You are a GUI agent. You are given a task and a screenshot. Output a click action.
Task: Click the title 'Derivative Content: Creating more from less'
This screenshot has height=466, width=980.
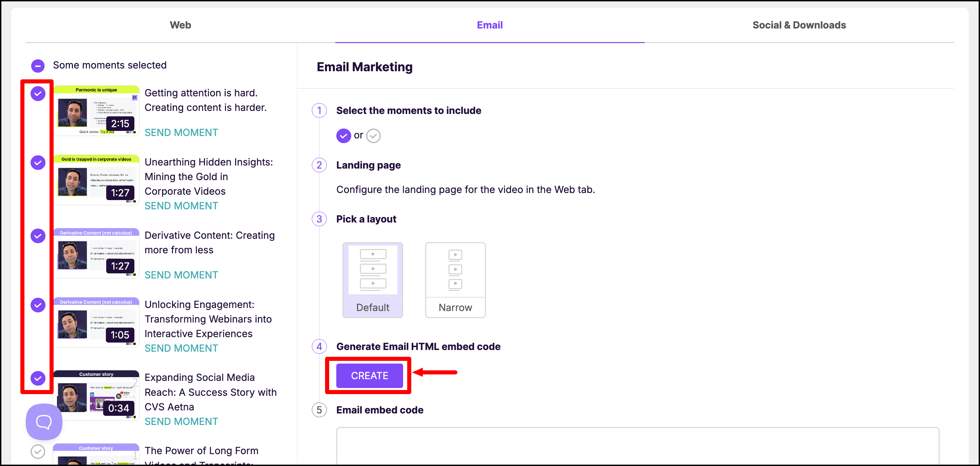210,243
